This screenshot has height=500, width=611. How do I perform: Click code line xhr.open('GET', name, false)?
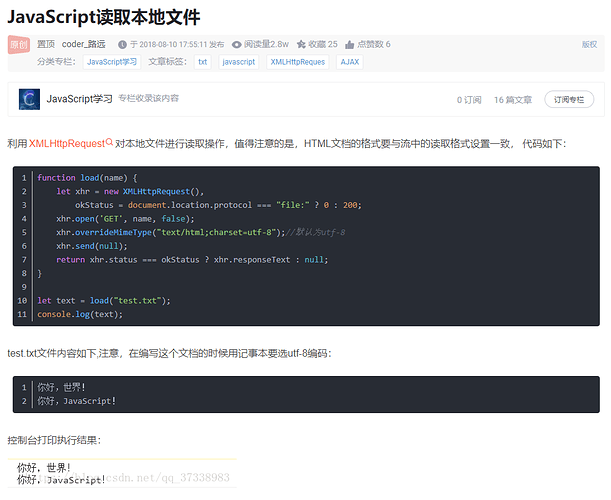125,219
